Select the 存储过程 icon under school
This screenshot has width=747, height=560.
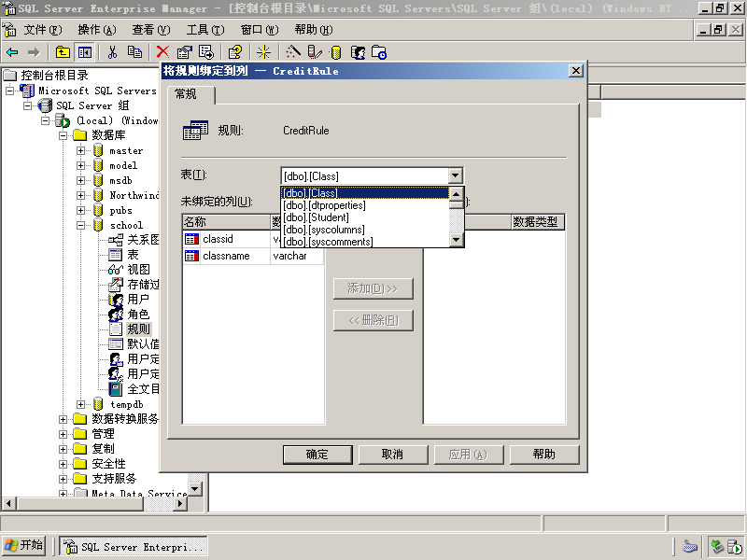pos(115,285)
